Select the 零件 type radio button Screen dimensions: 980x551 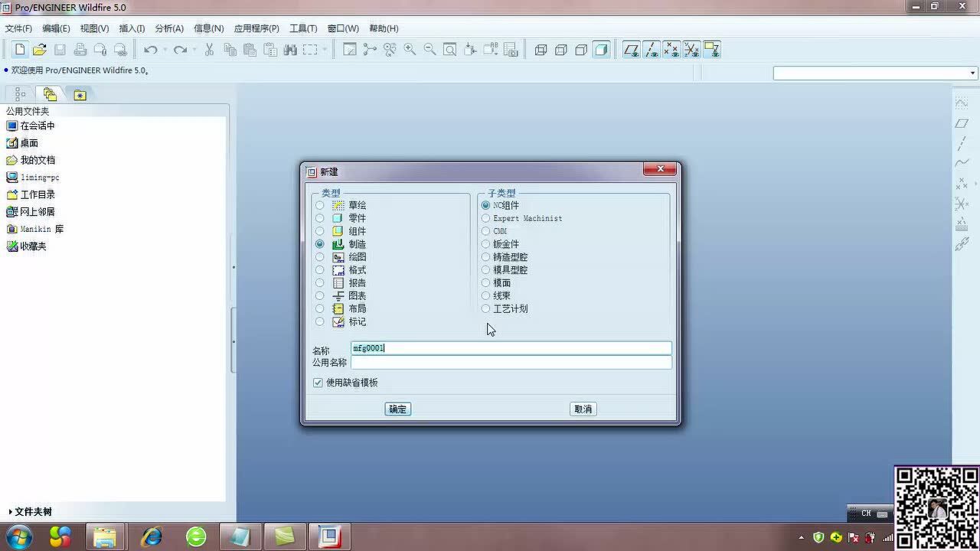(x=320, y=218)
